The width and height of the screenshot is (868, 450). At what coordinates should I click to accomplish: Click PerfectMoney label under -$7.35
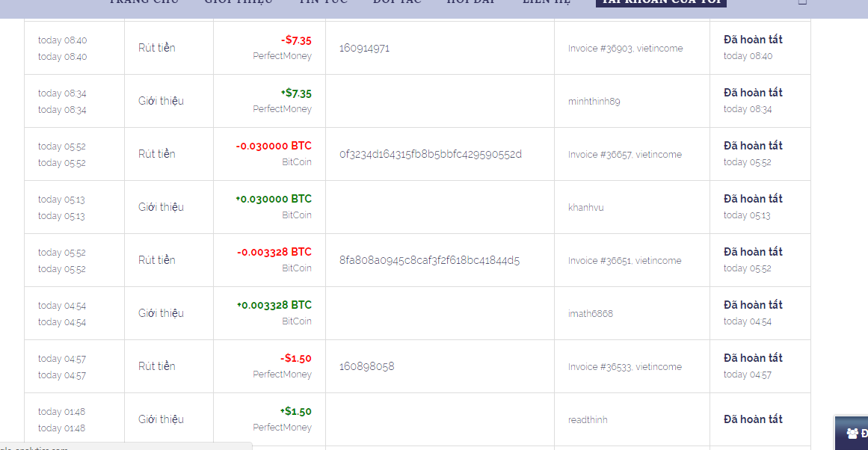point(283,56)
